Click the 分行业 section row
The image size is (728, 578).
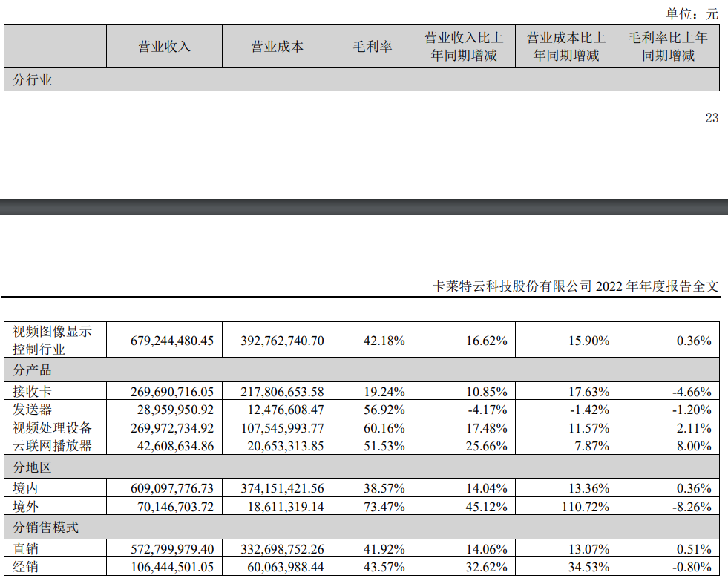point(361,79)
